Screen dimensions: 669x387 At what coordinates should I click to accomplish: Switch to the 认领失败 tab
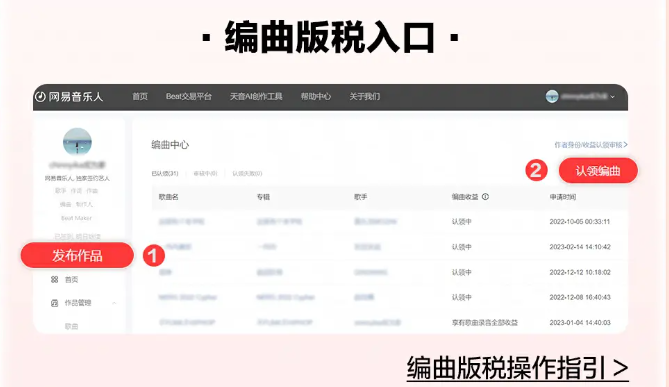247,173
